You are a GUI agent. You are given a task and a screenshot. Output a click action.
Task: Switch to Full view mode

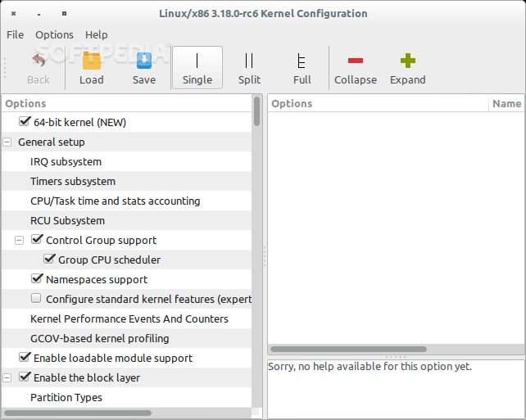[302, 68]
